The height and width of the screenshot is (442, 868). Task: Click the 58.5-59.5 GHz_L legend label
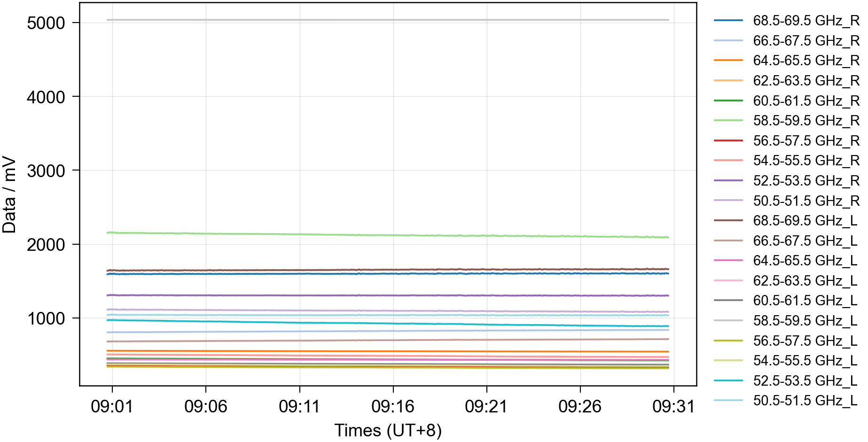(x=805, y=321)
